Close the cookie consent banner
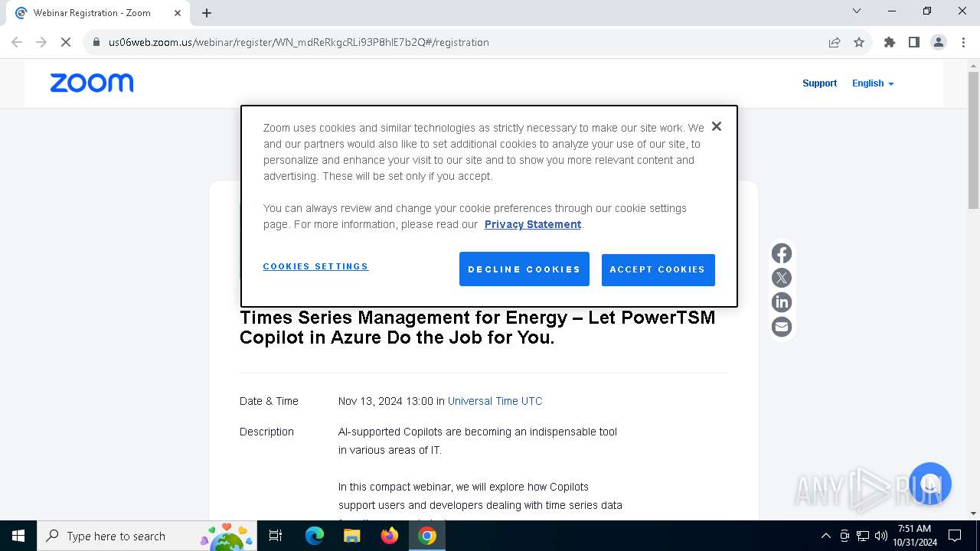This screenshot has width=980, height=551. (717, 126)
